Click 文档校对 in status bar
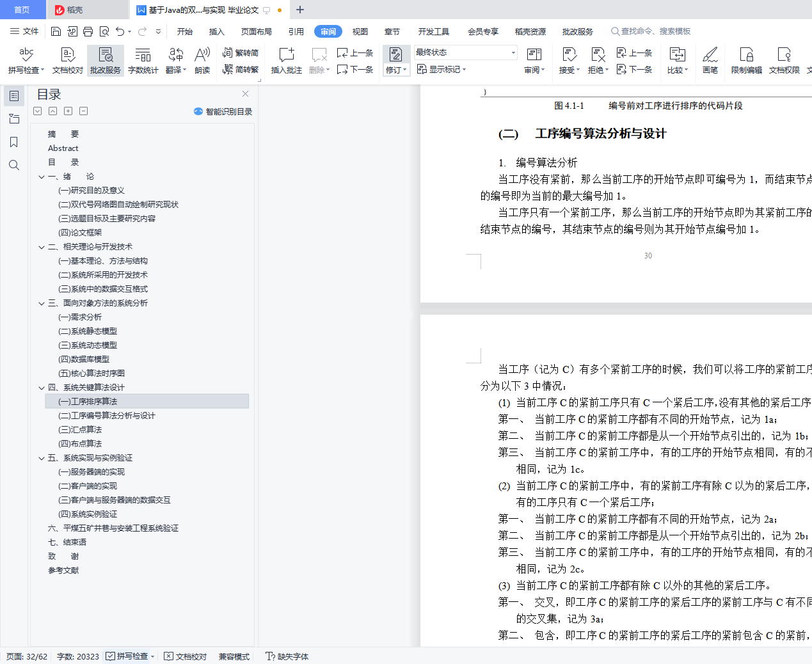 186,656
